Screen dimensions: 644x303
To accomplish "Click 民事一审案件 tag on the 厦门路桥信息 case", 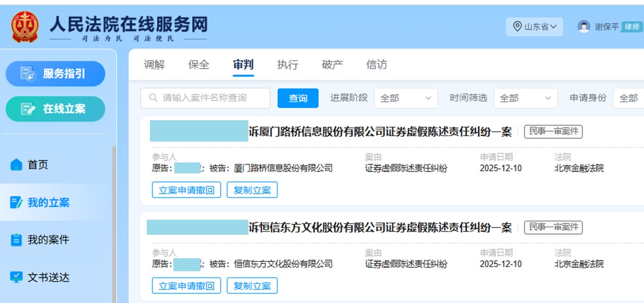I will [553, 132].
